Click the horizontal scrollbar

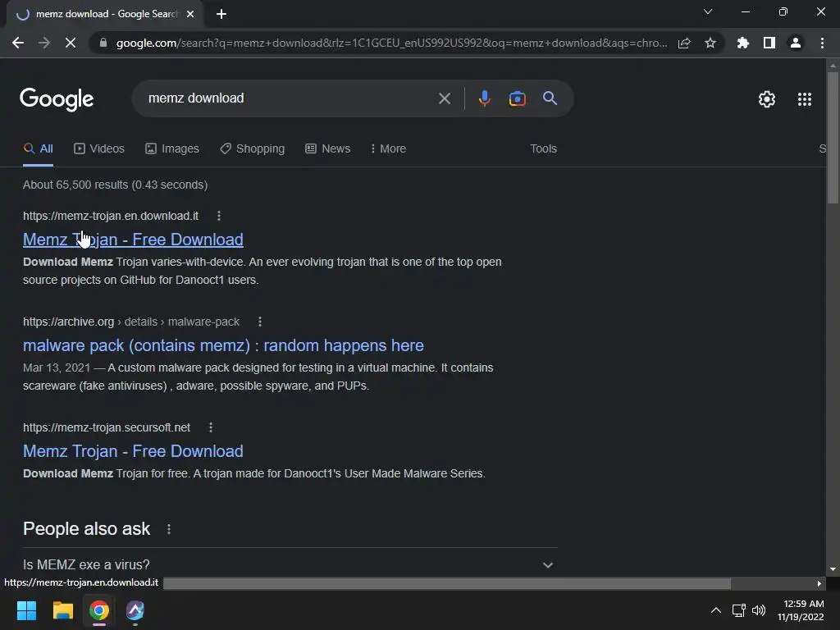[x=447, y=583]
